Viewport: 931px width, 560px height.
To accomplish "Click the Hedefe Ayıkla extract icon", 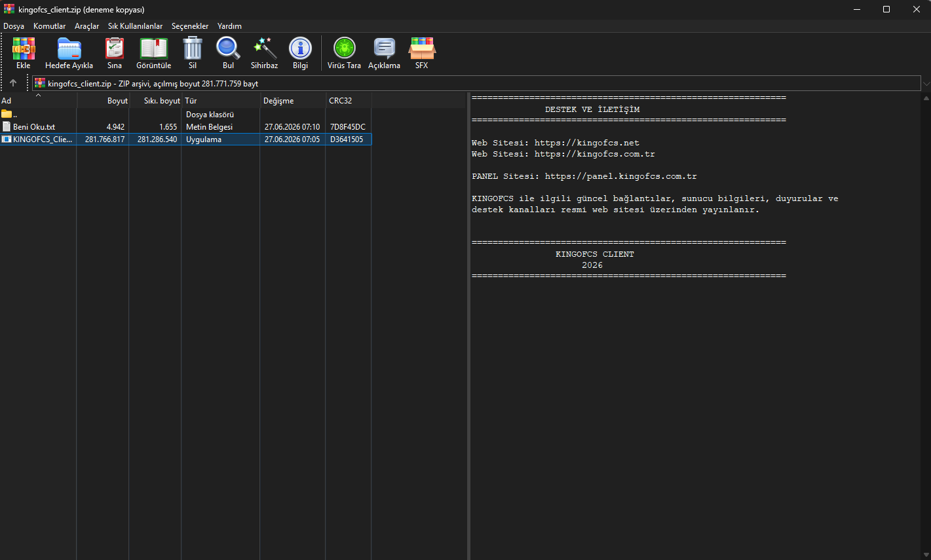I will click(x=69, y=49).
